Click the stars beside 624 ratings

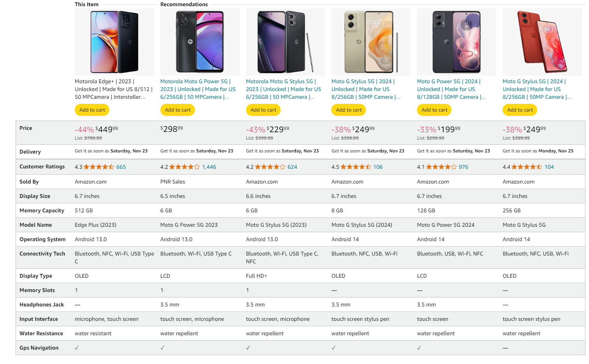click(270, 167)
